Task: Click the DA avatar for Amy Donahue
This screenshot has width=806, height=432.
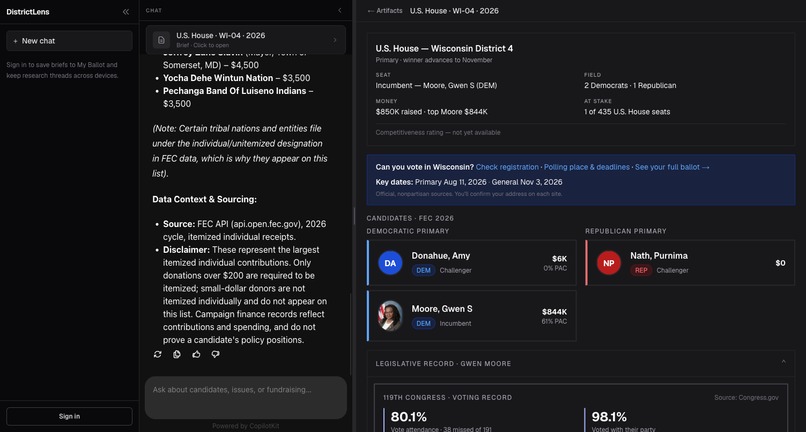Action: (390, 263)
